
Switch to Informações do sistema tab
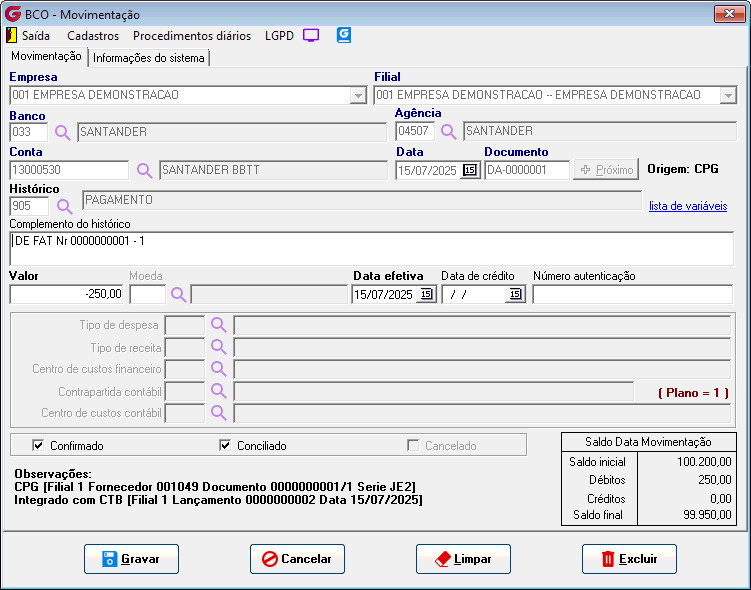(x=148, y=58)
